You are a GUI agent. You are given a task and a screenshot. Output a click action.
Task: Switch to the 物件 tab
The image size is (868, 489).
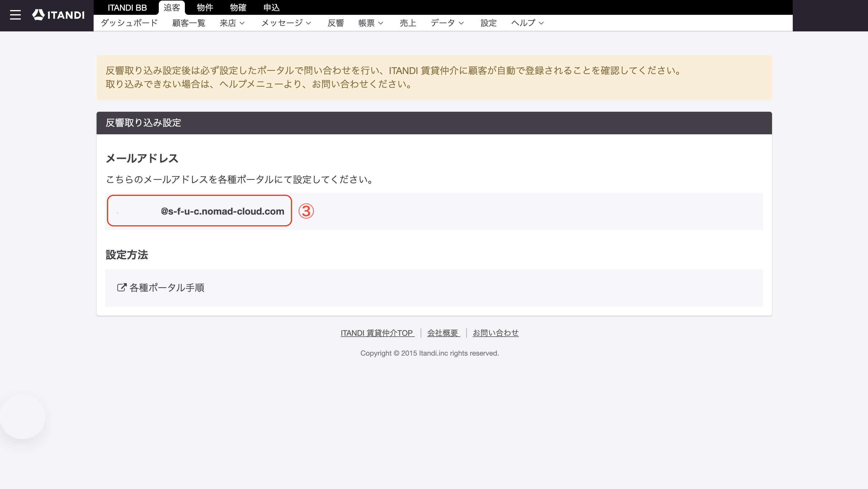click(x=205, y=7)
